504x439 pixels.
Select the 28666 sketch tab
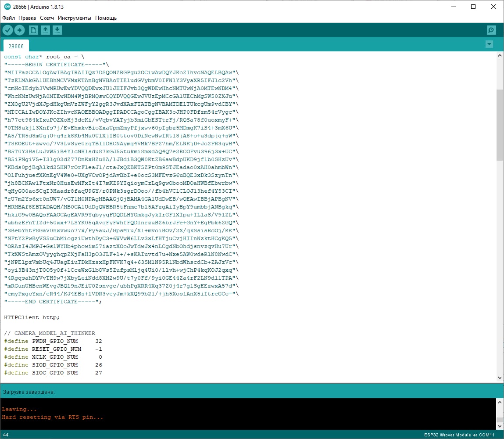[16, 46]
